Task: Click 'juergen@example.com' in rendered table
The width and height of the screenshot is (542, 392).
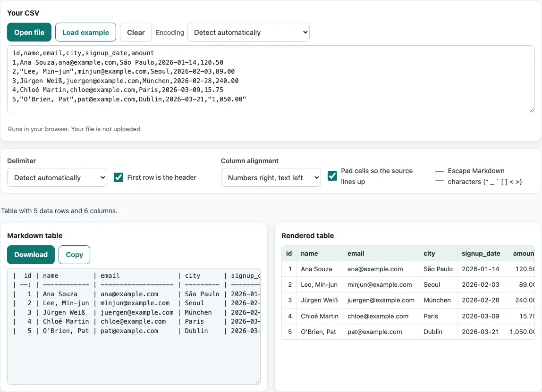Action: coord(381,300)
